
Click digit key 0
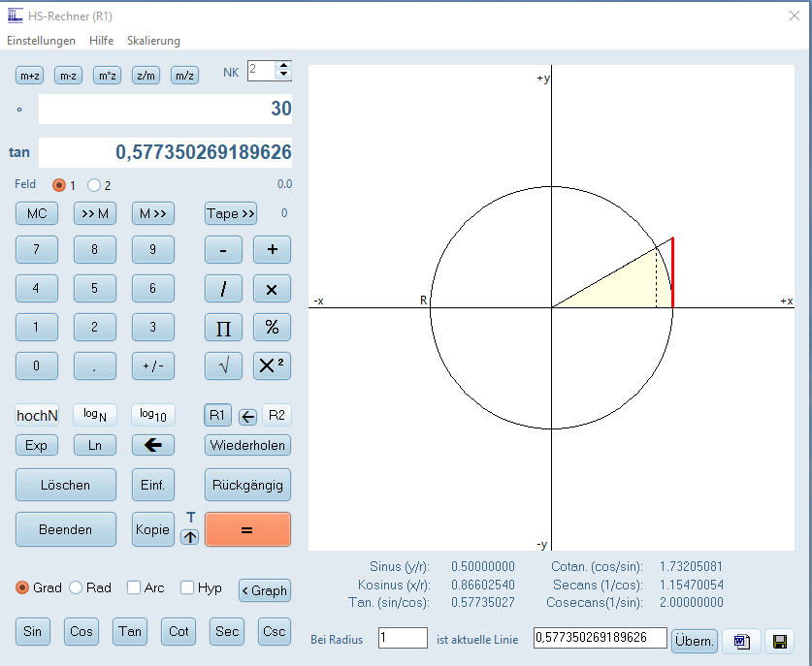37,366
